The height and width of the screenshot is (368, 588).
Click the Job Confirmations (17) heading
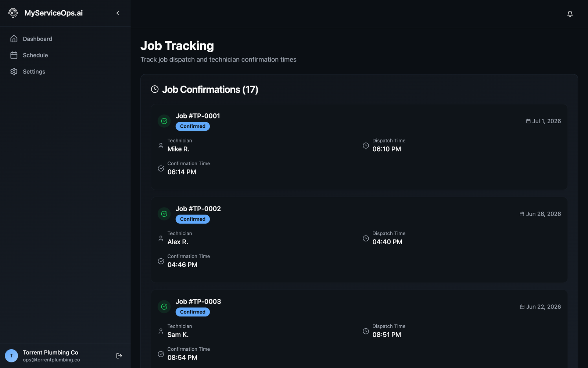(210, 89)
